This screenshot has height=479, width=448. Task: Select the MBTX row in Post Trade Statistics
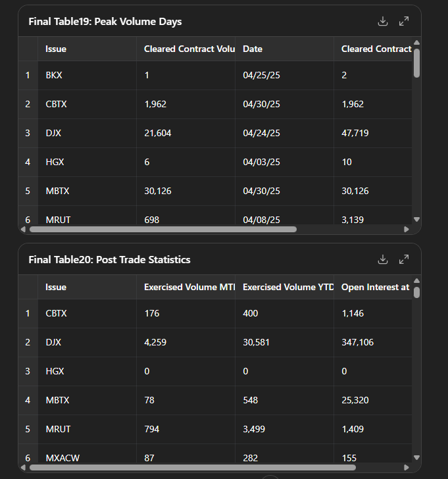pos(215,400)
